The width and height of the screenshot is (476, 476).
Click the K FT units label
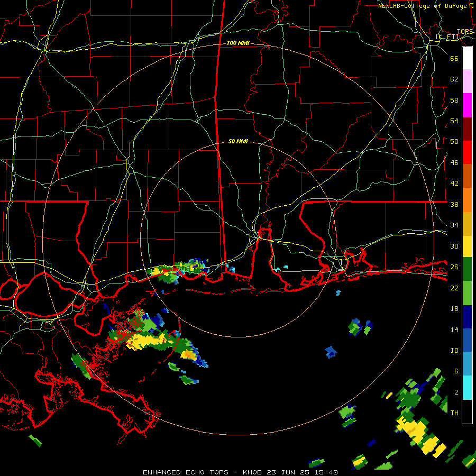pyautogui.click(x=448, y=37)
